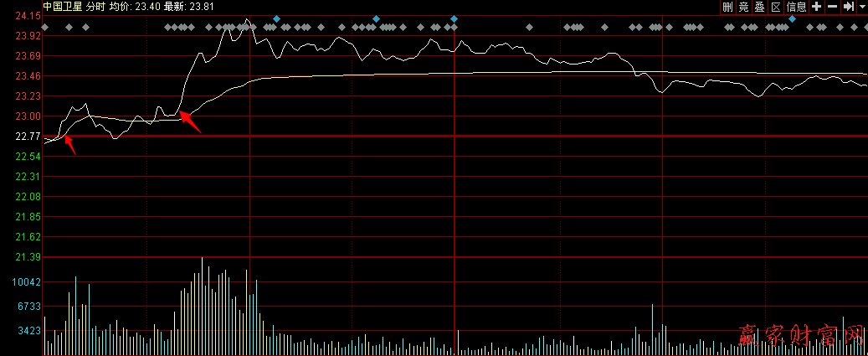
Task: Toggle the 竞 call auction display
Action: (x=744, y=7)
